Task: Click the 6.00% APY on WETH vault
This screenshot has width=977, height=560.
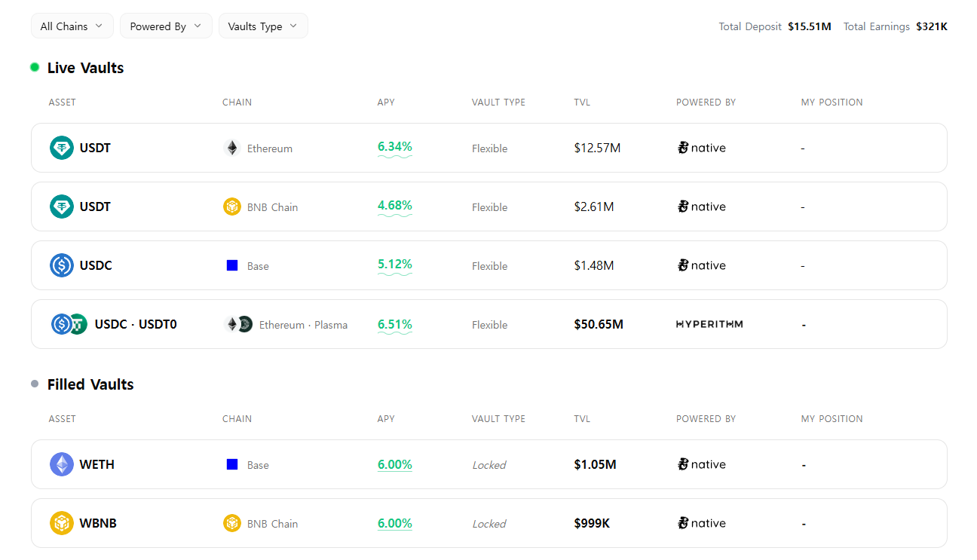Action: [x=395, y=465]
